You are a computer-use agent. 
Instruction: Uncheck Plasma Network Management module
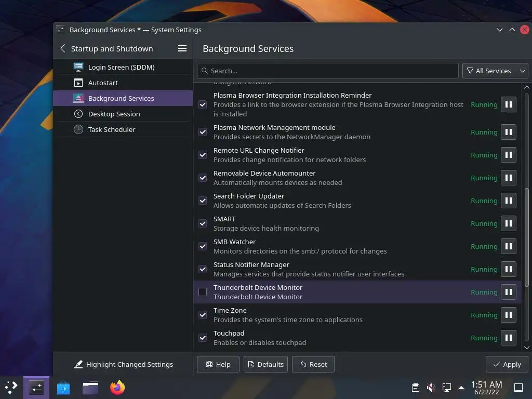coord(203,132)
